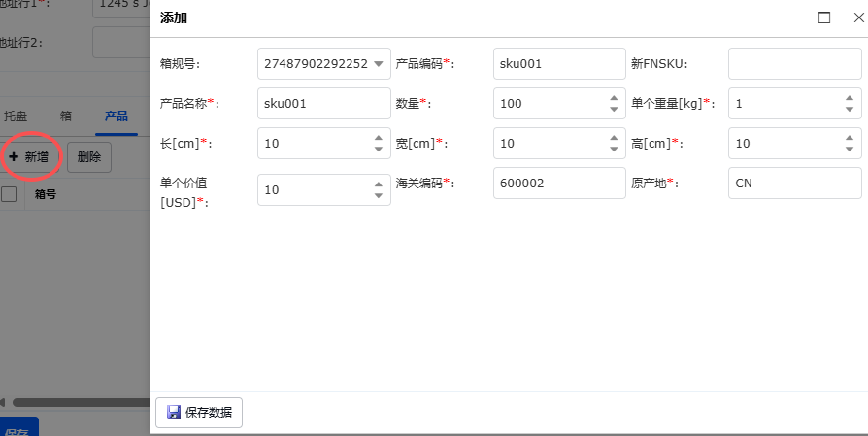Increase 单个重量 with the up arrow
Viewport: 868px width, 436px height.
pyautogui.click(x=849, y=98)
